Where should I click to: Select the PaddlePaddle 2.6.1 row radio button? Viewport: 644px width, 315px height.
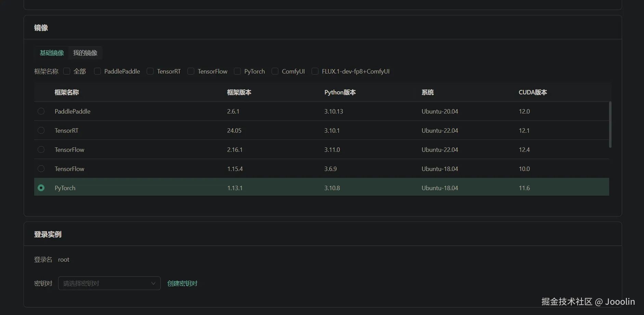(41, 111)
